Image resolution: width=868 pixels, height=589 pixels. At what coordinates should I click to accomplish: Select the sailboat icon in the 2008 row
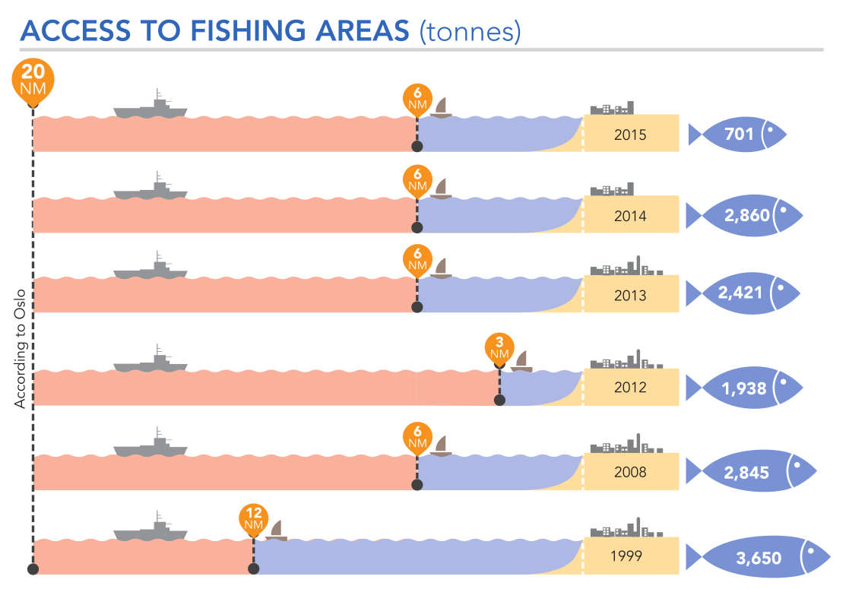pos(441,446)
